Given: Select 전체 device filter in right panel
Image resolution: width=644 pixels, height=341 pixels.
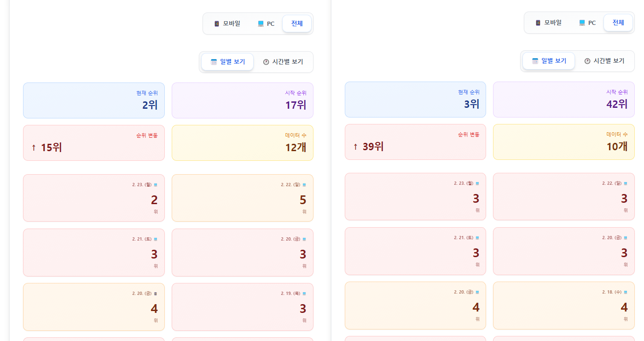Looking at the screenshot, I should pyautogui.click(x=618, y=23).
